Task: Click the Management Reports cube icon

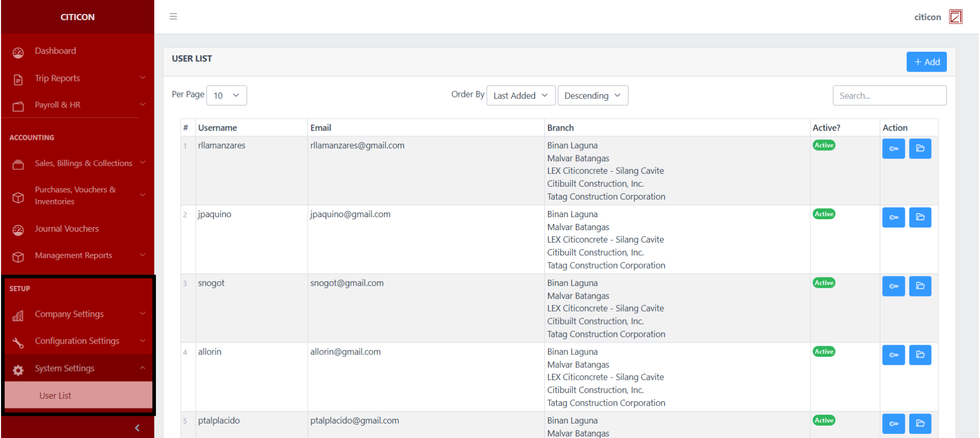Action: 18,257
